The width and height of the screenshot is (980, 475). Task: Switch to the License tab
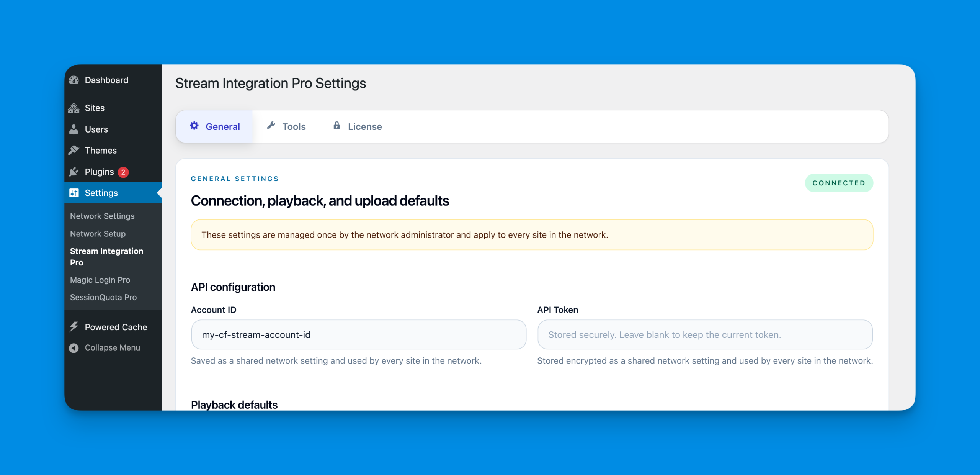tap(358, 126)
